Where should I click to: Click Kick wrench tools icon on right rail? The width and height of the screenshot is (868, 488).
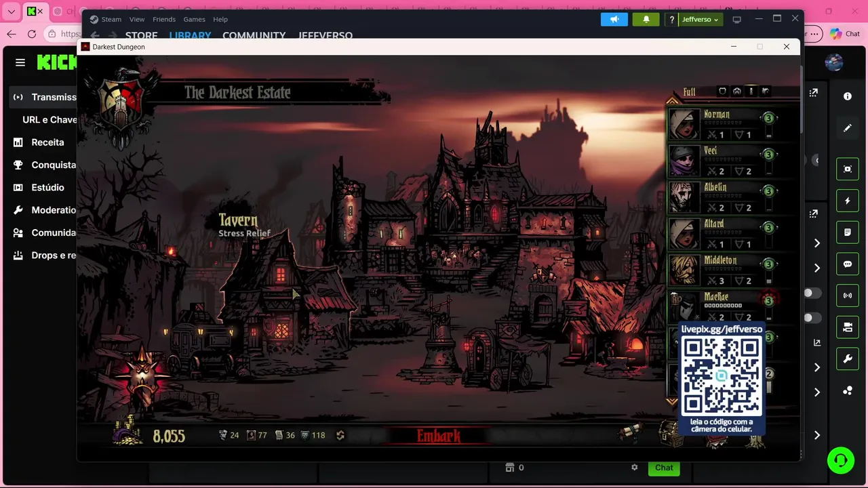(848, 359)
